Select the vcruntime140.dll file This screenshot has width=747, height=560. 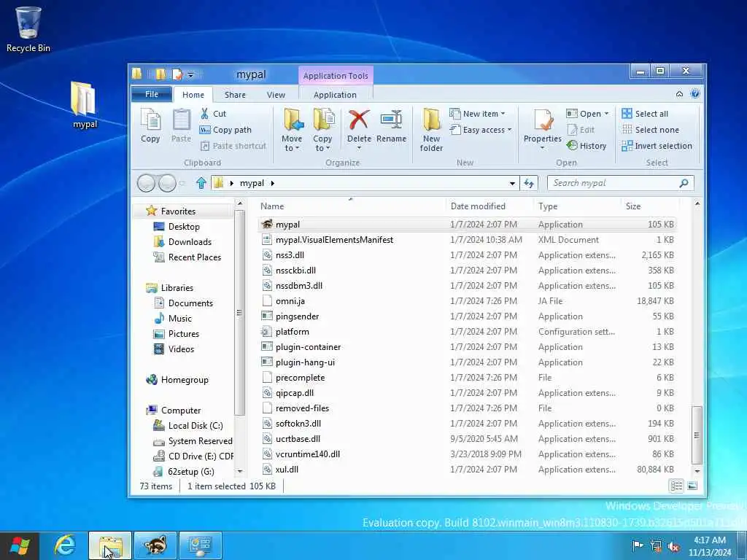[468, 454]
